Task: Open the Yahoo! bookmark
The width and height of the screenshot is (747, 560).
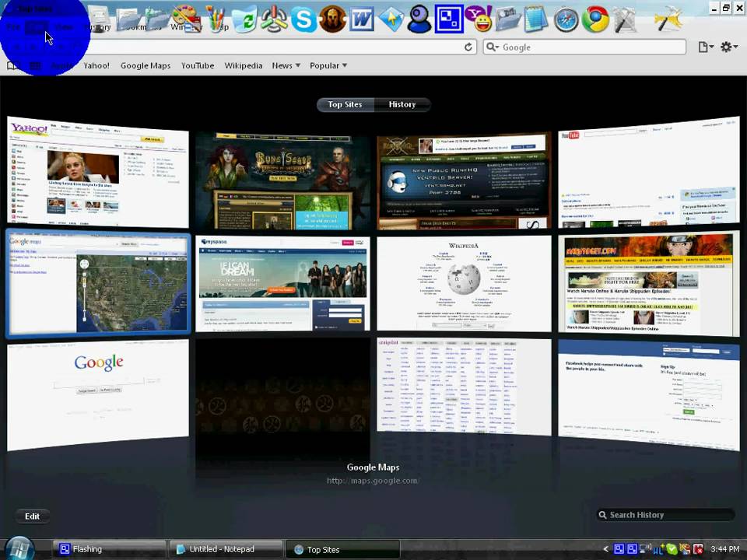Action: click(96, 65)
